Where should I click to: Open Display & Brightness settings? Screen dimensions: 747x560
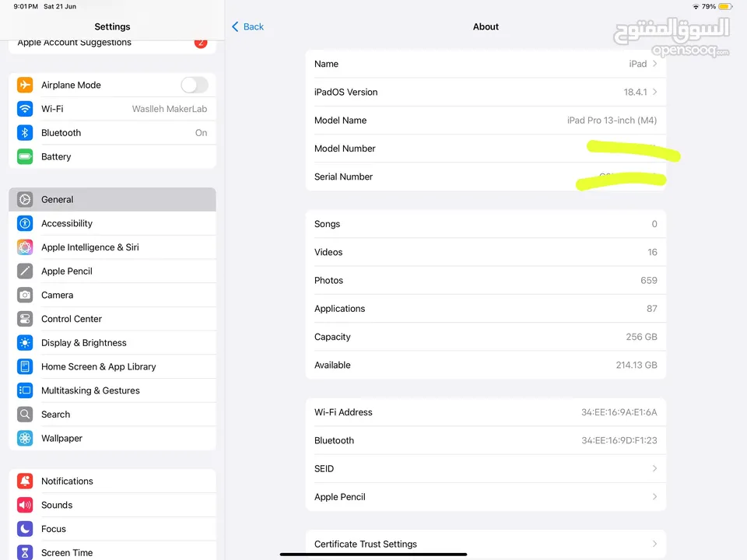point(112,342)
